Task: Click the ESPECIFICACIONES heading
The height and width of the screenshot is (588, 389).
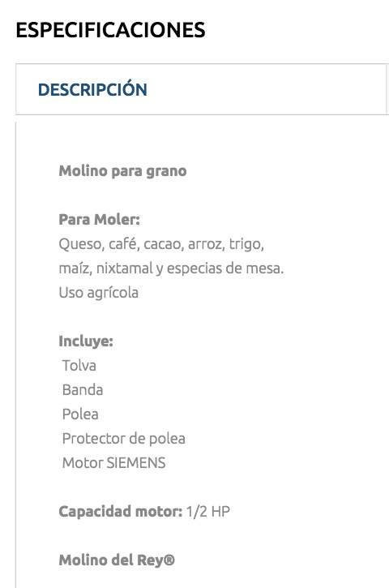Action: [110, 30]
